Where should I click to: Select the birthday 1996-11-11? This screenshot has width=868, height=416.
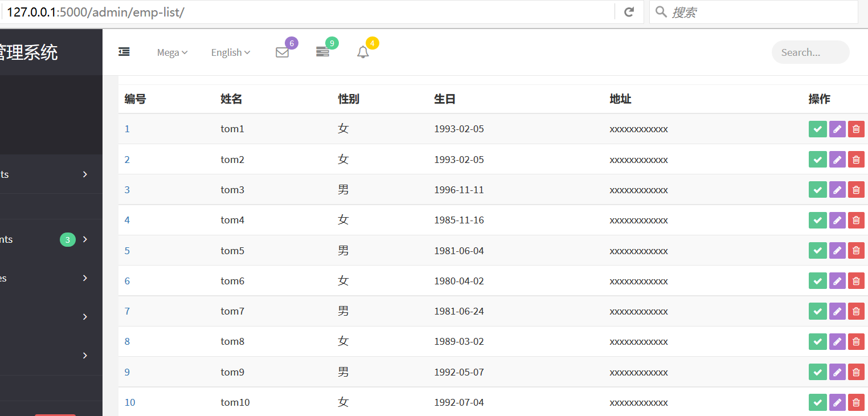[x=459, y=190]
